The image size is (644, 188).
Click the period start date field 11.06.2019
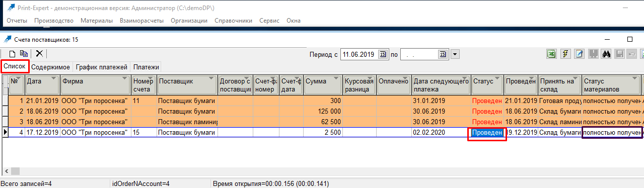coord(359,54)
